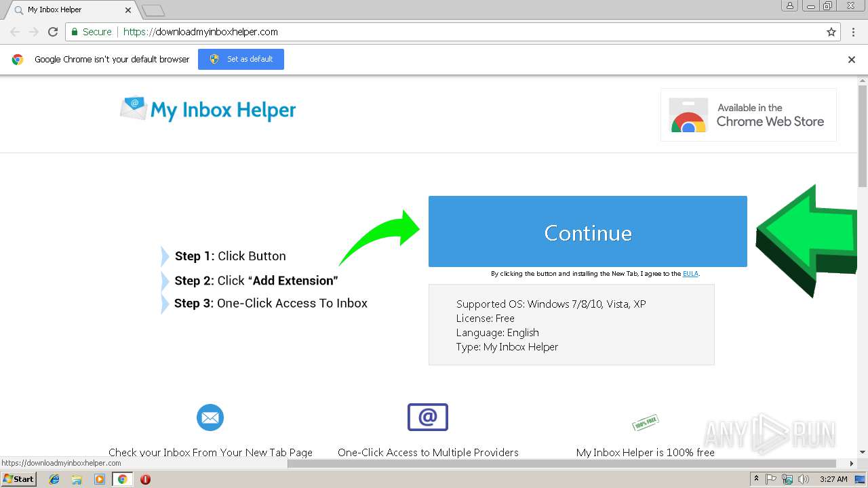Click the Chrome logo in the notification bar
This screenshot has width=868, height=488.
tap(18, 60)
